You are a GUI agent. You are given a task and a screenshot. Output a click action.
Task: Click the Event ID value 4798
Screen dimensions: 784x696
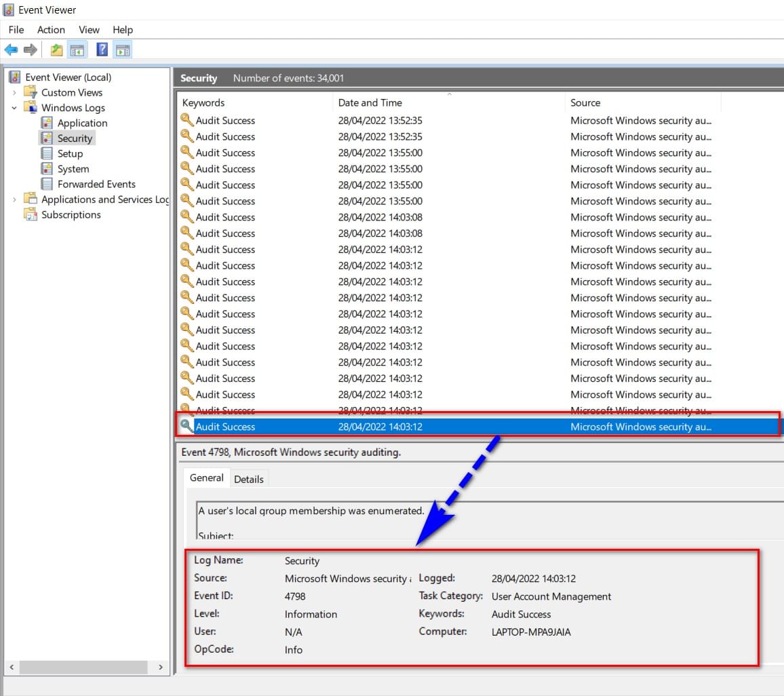295,596
